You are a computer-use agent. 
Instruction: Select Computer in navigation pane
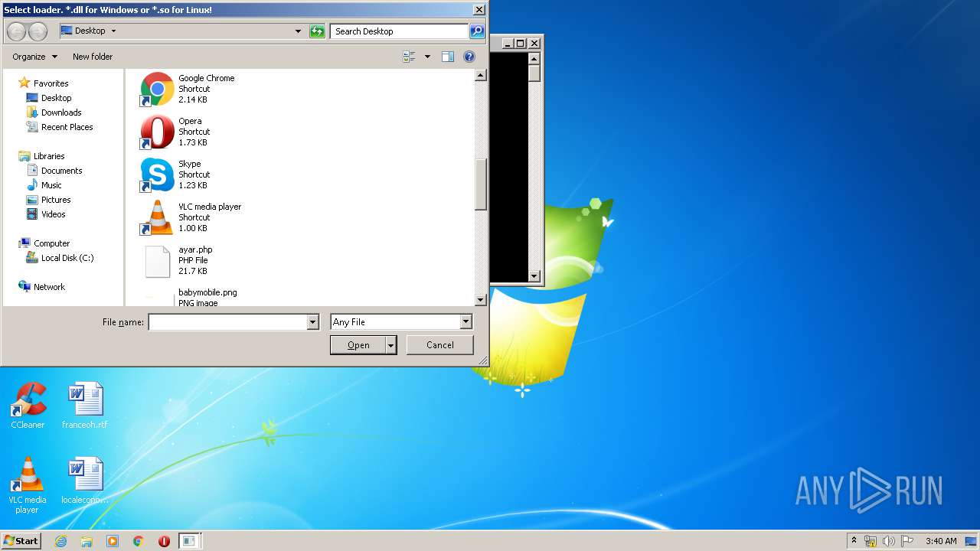pos(51,243)
